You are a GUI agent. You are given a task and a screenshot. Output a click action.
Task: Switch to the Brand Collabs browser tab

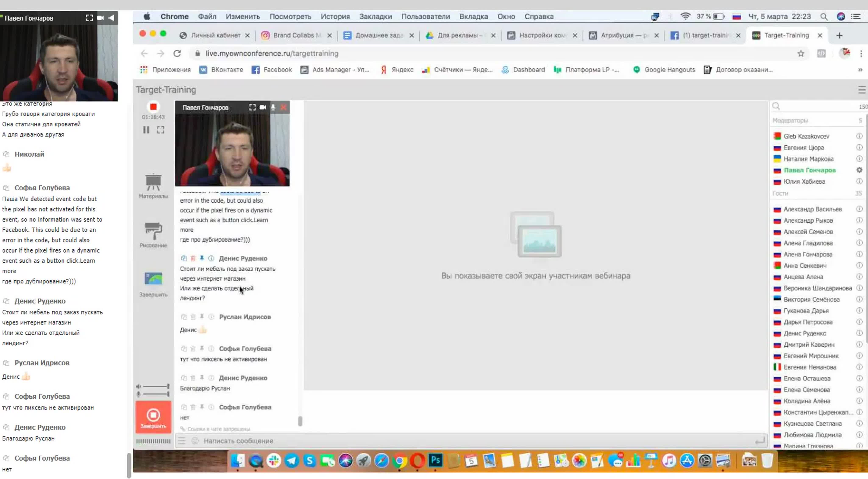tap(292, 35)
